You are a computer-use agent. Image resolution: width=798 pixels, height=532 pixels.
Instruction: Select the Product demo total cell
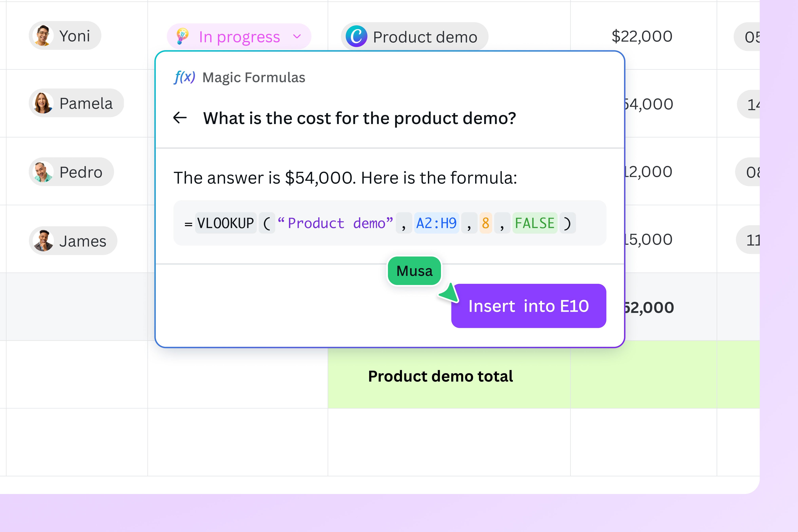point(441,376)
